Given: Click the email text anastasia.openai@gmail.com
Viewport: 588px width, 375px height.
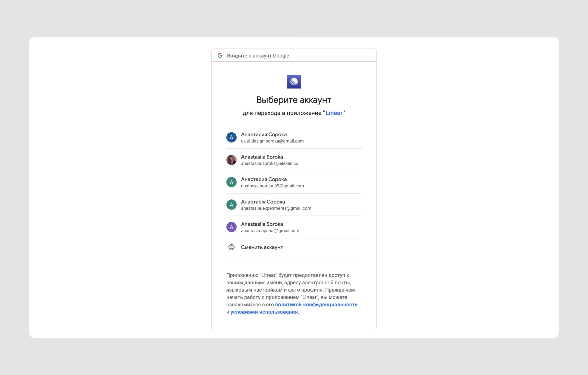Looking at the screenshot, I should 270,230.
